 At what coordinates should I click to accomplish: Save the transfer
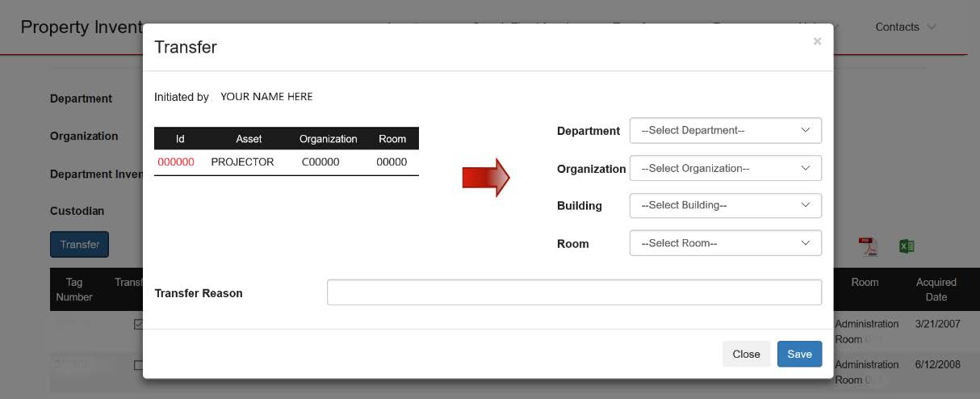point(799,354)
